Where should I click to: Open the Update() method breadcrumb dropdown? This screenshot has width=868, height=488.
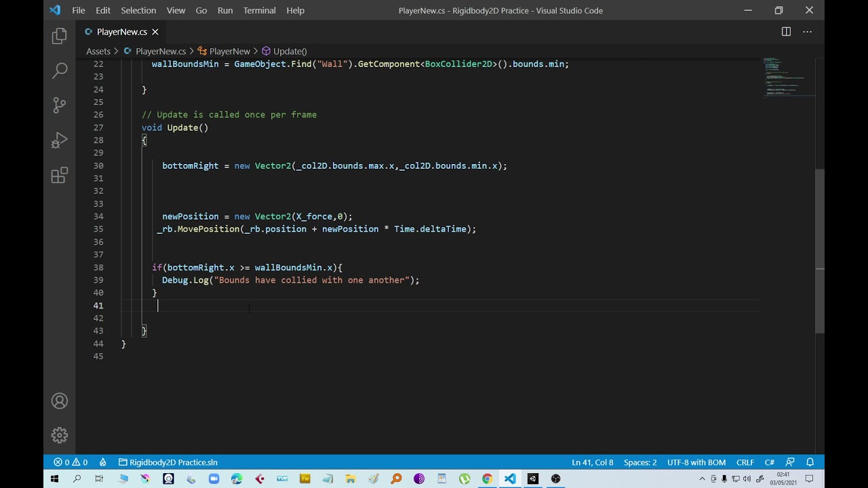(x=285, y=51)
